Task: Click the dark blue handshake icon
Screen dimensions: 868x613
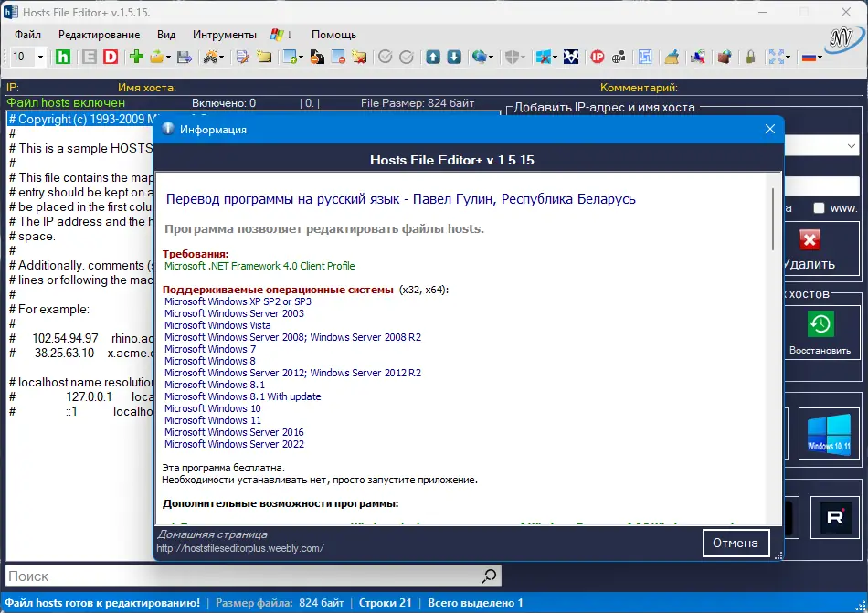Action: click(x=571, y=57)
